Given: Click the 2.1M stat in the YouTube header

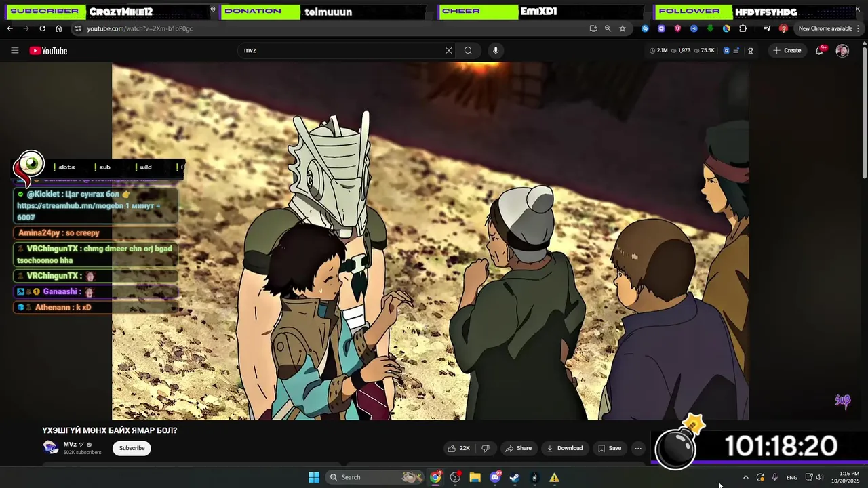Looking at the screenshot, I should tap(658, 50).
